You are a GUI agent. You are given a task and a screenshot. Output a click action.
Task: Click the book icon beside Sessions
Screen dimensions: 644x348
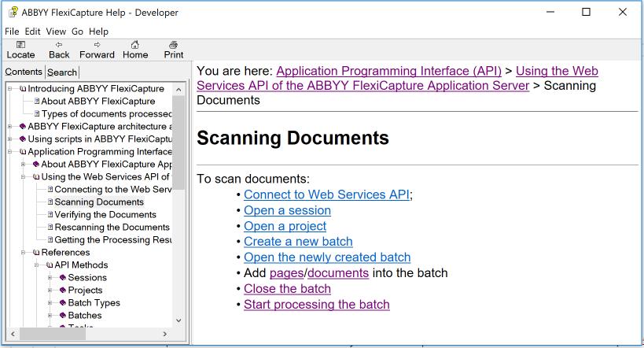[63, 278]
